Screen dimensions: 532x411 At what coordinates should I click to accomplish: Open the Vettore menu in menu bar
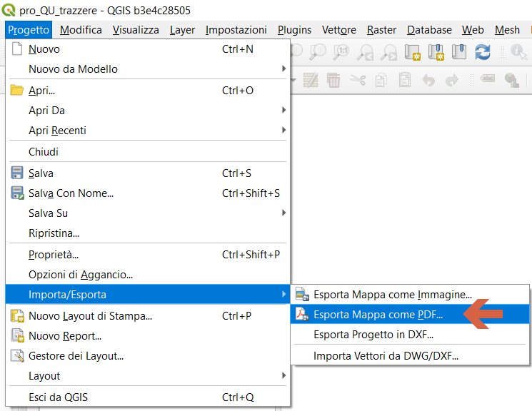click(x=339, y=30)
